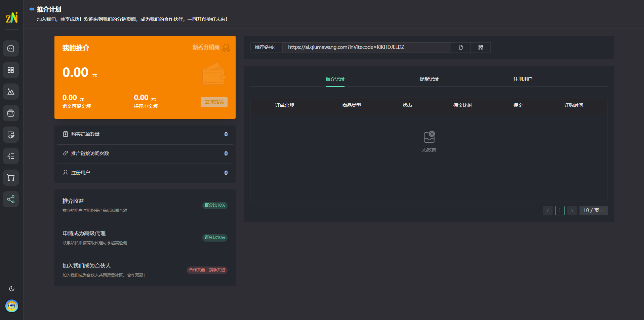Click the 推介的用户注册购买产品后返佣金额 description
The image size is (644, 320).
95,211
